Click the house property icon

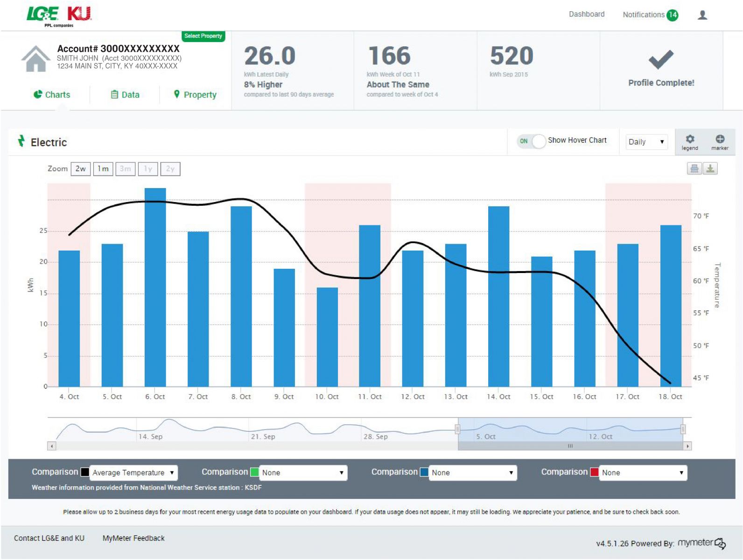pos(36,59)
